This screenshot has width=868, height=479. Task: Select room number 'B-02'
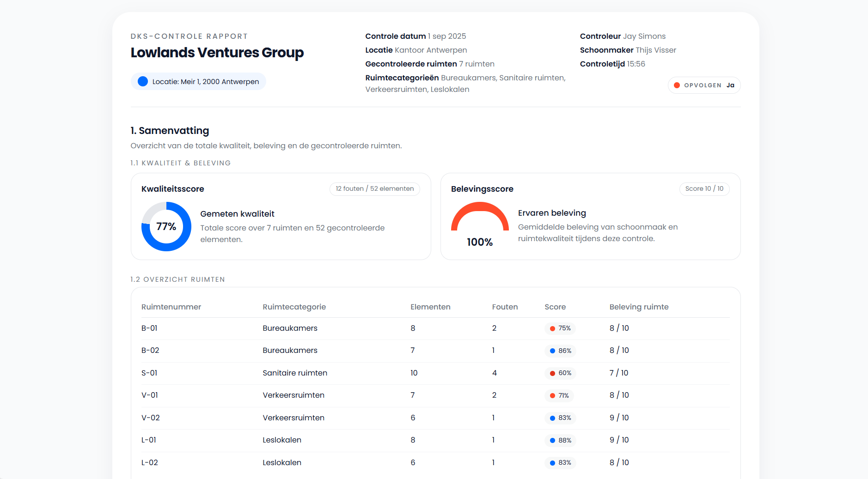point(150,351)
